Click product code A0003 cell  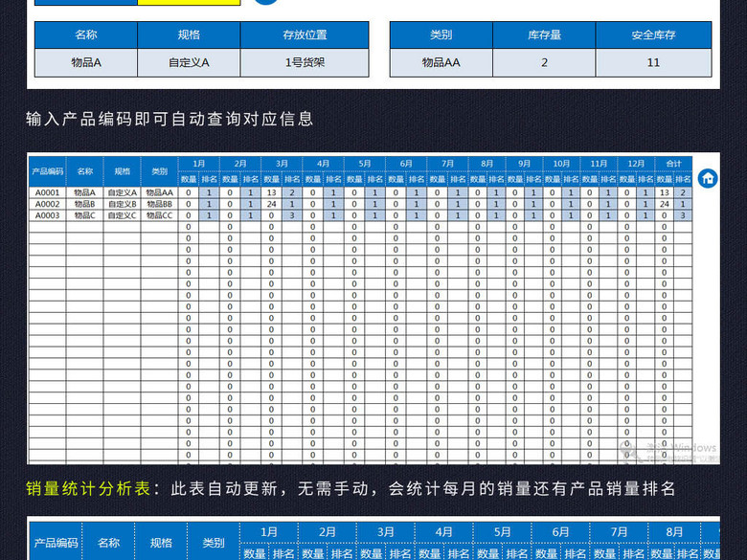(47, 215)
